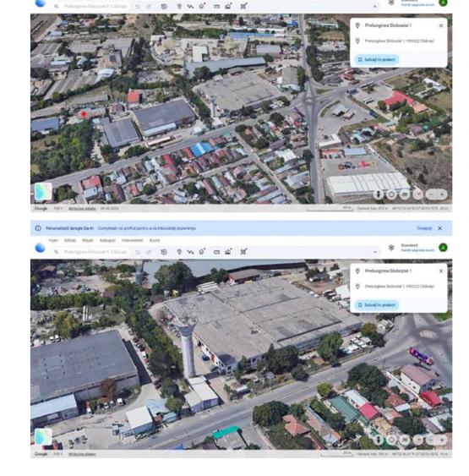
Task: Select the add image overlay tool, lower toolbar
Action: [x=228, y=251]
